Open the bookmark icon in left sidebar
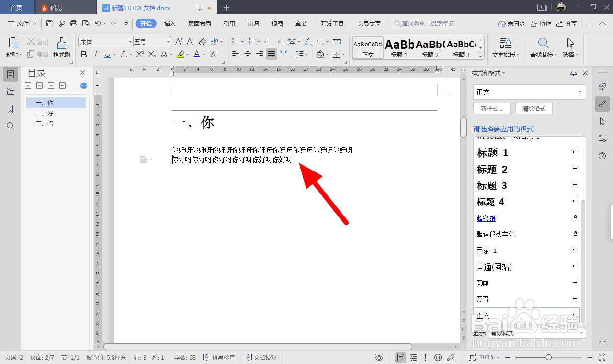 click(x=11, y=109)
